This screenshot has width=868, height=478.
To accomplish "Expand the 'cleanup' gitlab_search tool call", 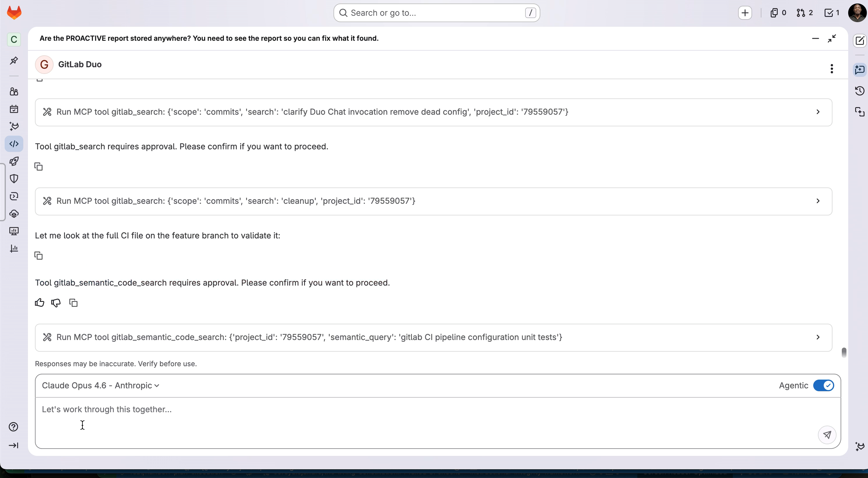I will (x=818, y=201).
